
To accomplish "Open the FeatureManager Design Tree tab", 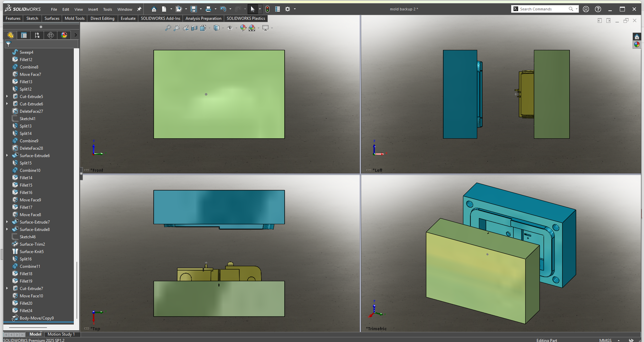I will click(x=10, y=35).
